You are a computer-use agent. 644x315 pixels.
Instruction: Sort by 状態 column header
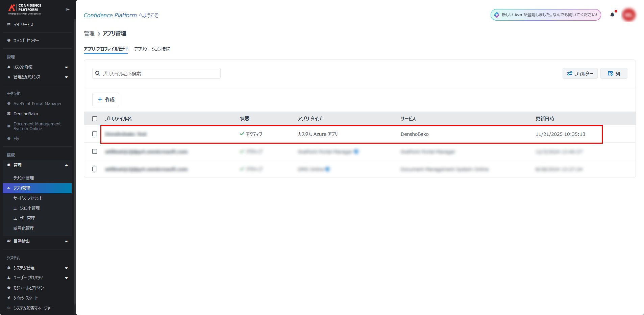coord(245,119)
